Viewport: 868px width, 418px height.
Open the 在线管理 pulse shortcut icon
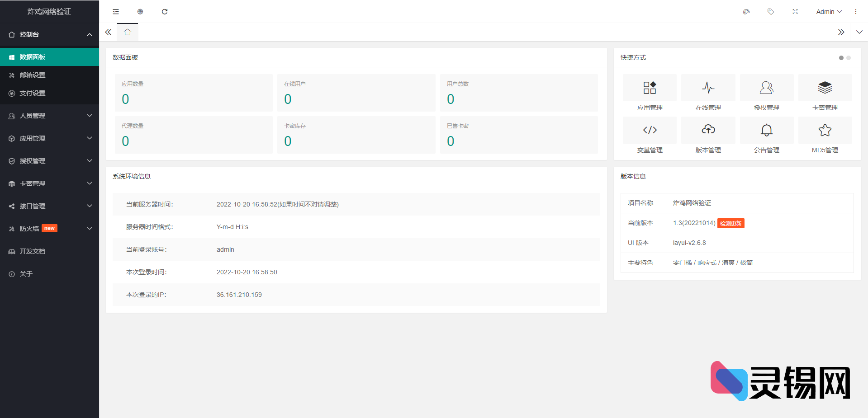708,88
